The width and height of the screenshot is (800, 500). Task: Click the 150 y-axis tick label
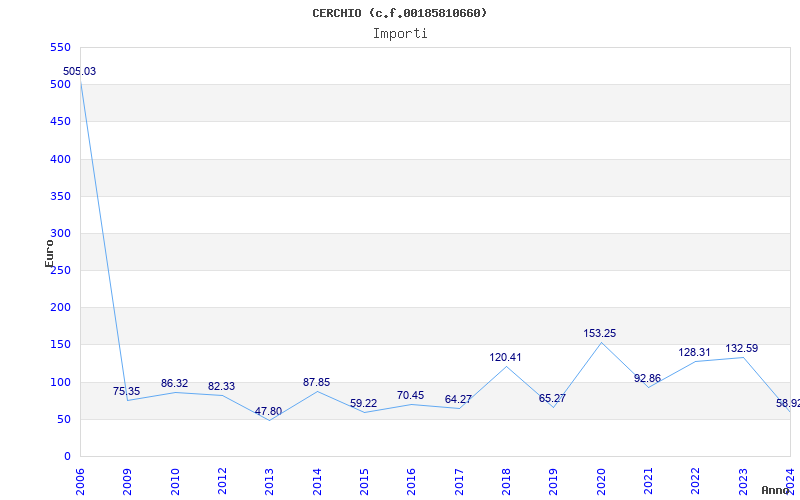[x=60, y=344]
